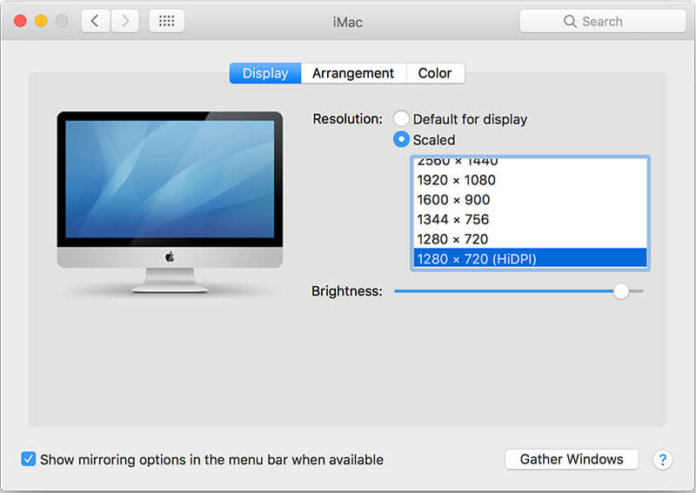Switch to the Arrangement tab
Viewport: 696px width, 493px height.
[353, 73]
